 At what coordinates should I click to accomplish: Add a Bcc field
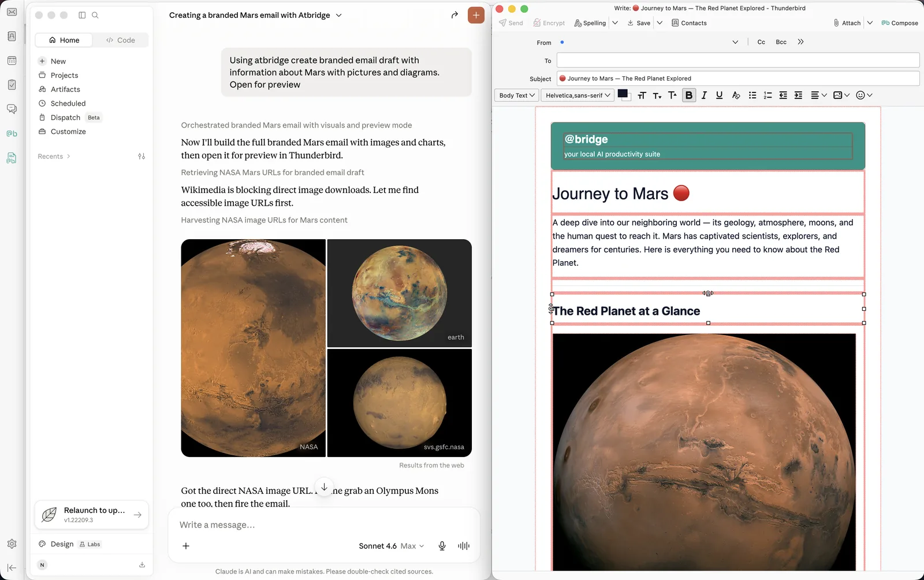point(781,42)
